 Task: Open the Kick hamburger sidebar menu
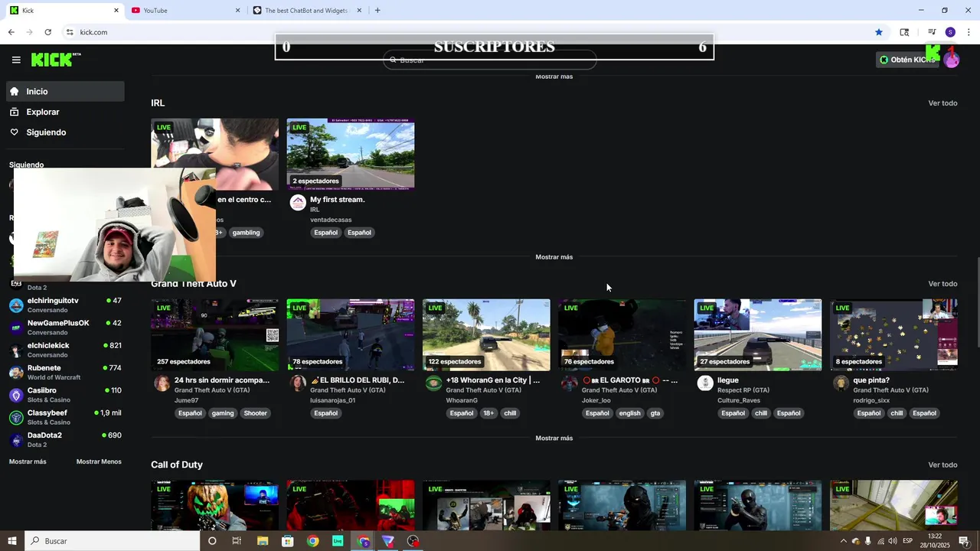(x=16, y=60)
